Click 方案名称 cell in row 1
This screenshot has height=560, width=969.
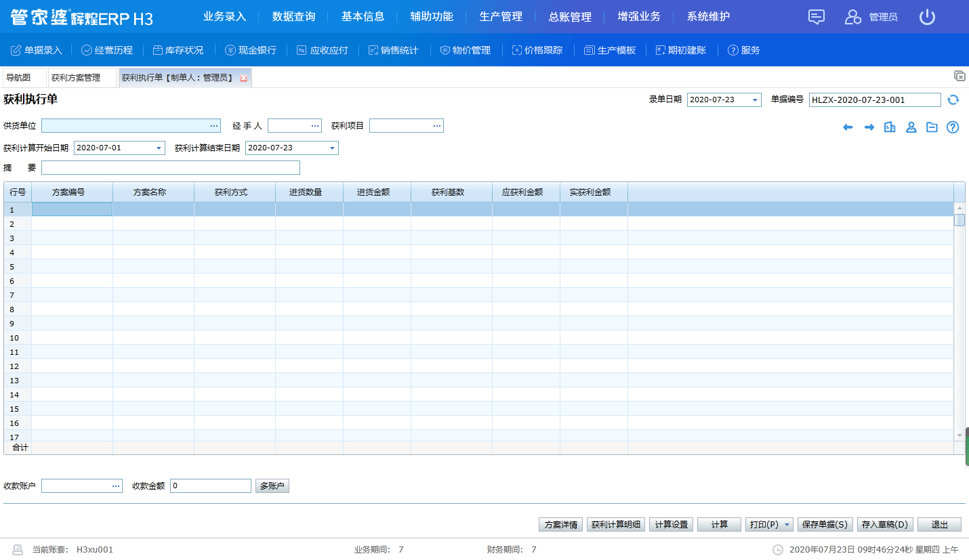pyautogui.click(x=153, y=210)
